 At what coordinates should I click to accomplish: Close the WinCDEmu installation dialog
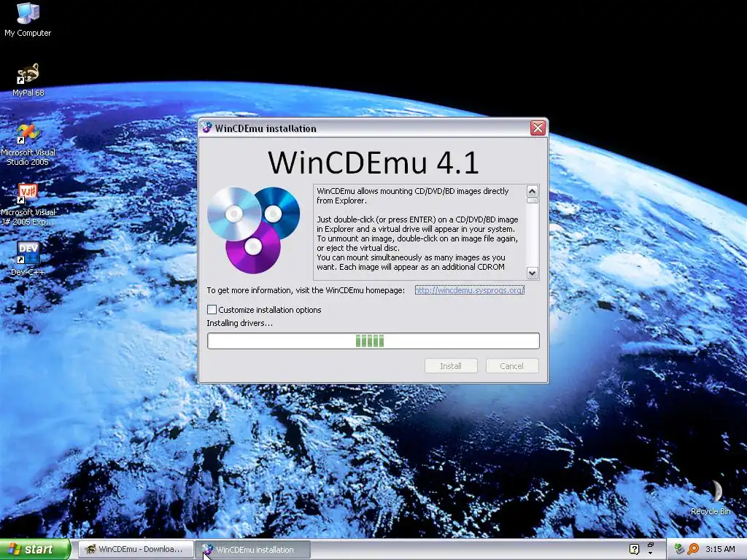click(538, 128)
